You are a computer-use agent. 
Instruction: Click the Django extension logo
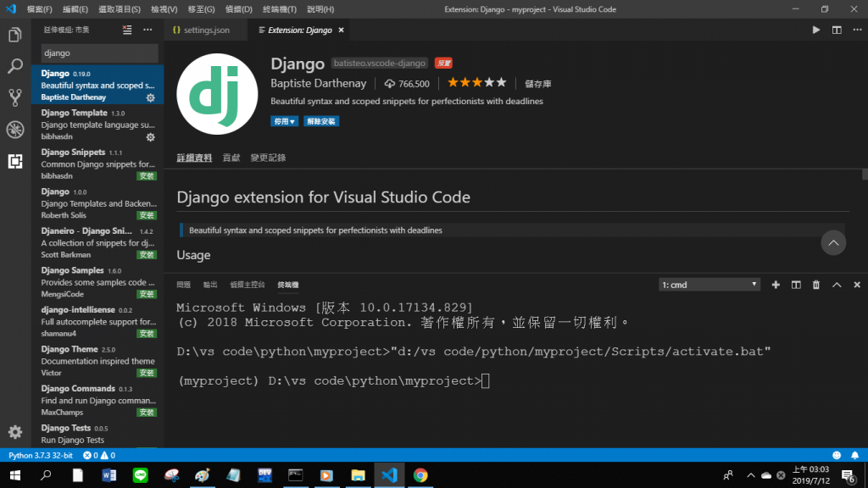tap(217, 94)
